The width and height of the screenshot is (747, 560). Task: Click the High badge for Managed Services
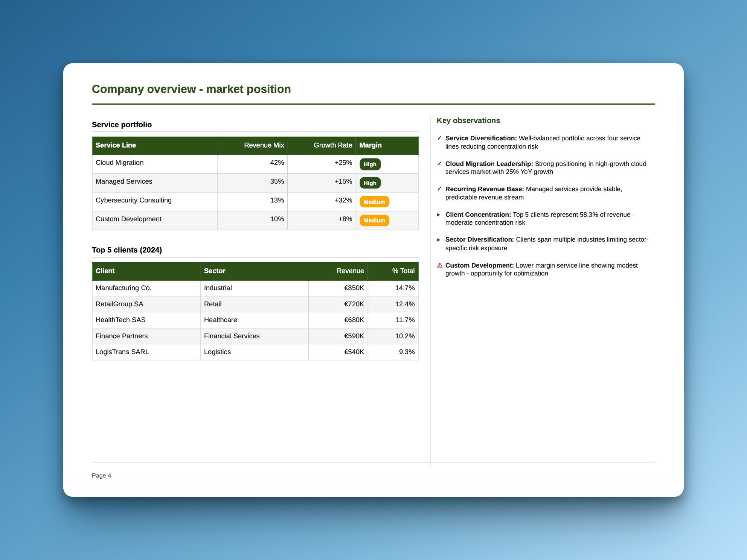tap(370, 183)
